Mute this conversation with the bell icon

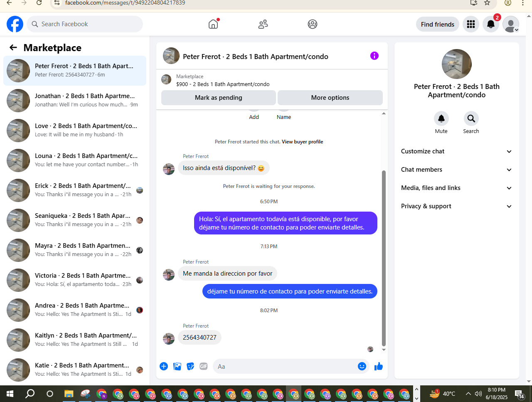pyautogui.click(x=441, y=118)
